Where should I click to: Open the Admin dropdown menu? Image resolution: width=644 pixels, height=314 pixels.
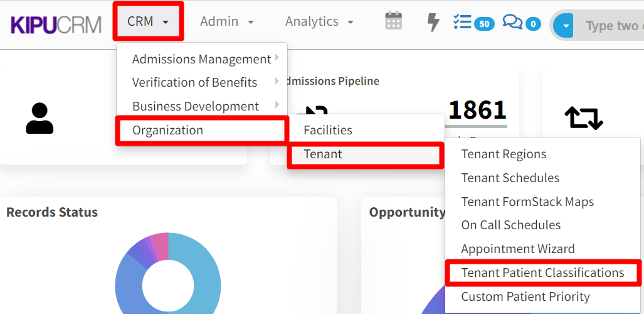tap(227, 21)
